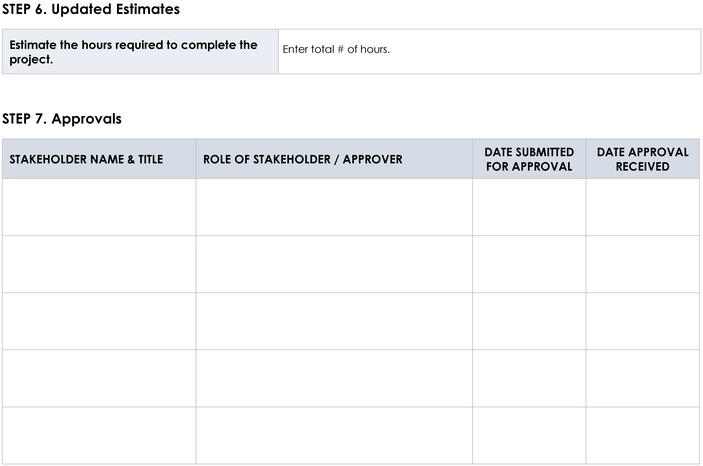Click last row role of stakeholder cell
The image size is (703, 466).
(x=334, y=436)
